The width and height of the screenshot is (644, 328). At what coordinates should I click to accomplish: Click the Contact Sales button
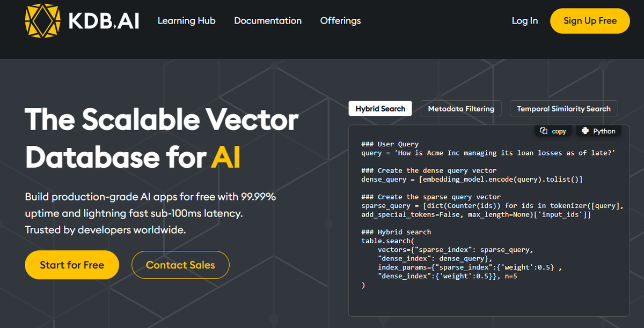point(180,265)
